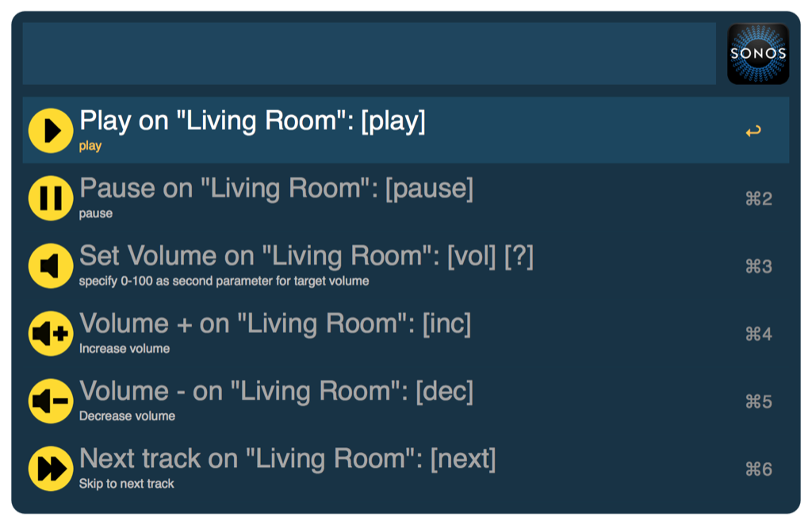Image resolution: width=812 pixels, height=525 pixels.
Task: Click into the search input field
Action: coord(369,54)
